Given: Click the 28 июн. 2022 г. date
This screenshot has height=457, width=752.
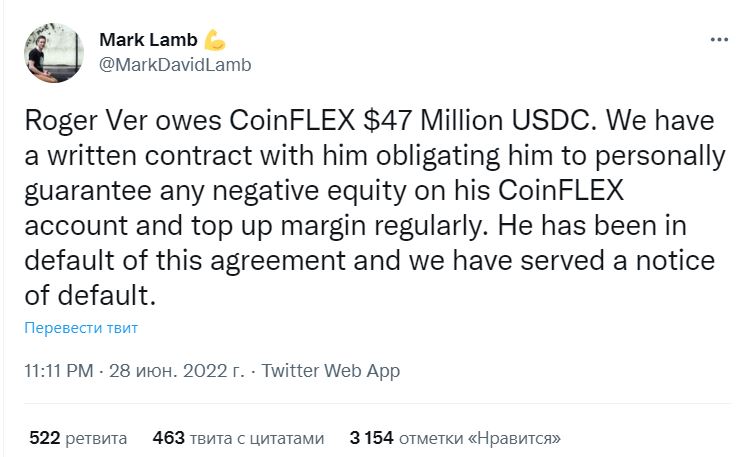Looking at the screenshot, I should pos(177,371).
